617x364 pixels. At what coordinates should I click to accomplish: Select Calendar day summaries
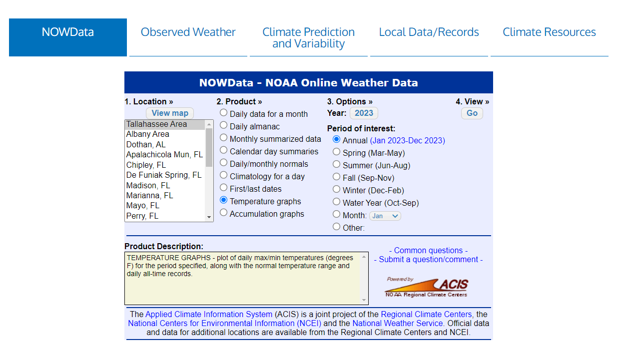coord(223,151)
